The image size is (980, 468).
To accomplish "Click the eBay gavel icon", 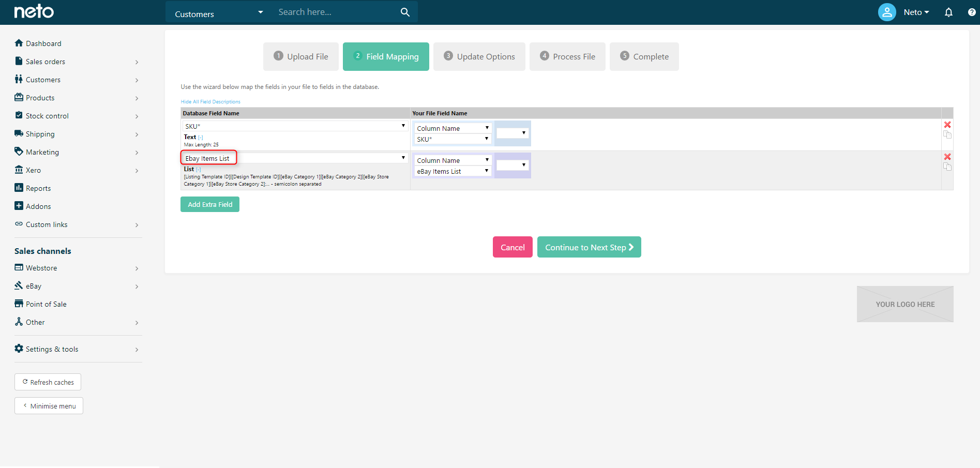I will (x=19, y=285).
